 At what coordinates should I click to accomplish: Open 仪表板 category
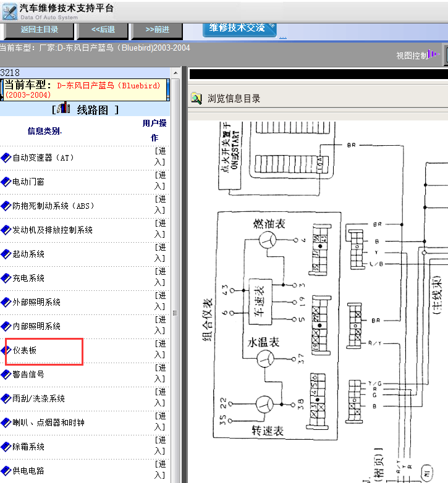[x=24, y=350]
